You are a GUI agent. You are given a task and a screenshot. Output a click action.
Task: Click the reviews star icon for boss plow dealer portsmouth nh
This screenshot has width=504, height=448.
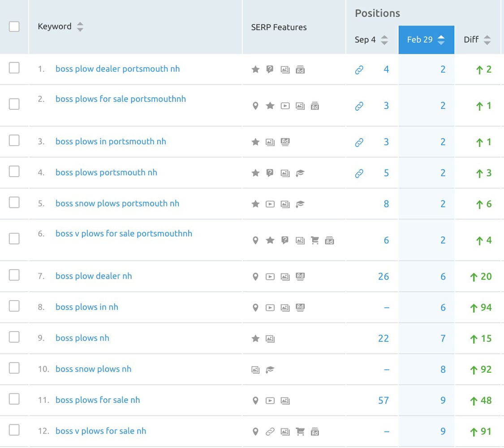pos(255,69)
